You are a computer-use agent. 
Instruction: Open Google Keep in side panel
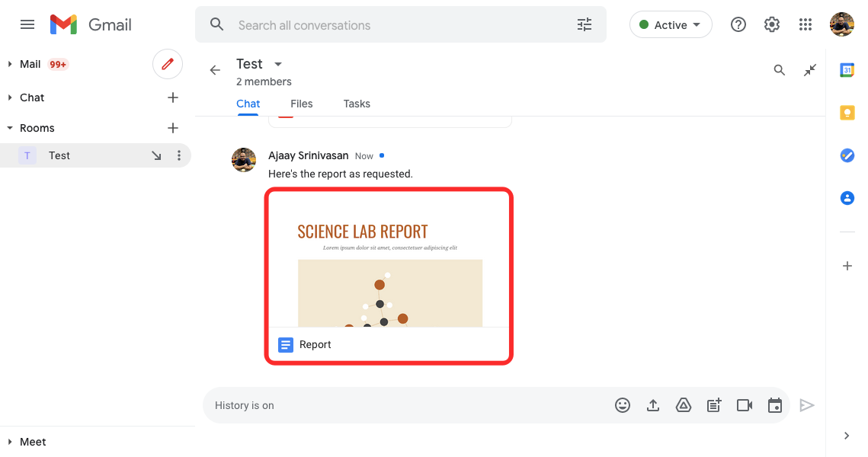click(847, 113)
